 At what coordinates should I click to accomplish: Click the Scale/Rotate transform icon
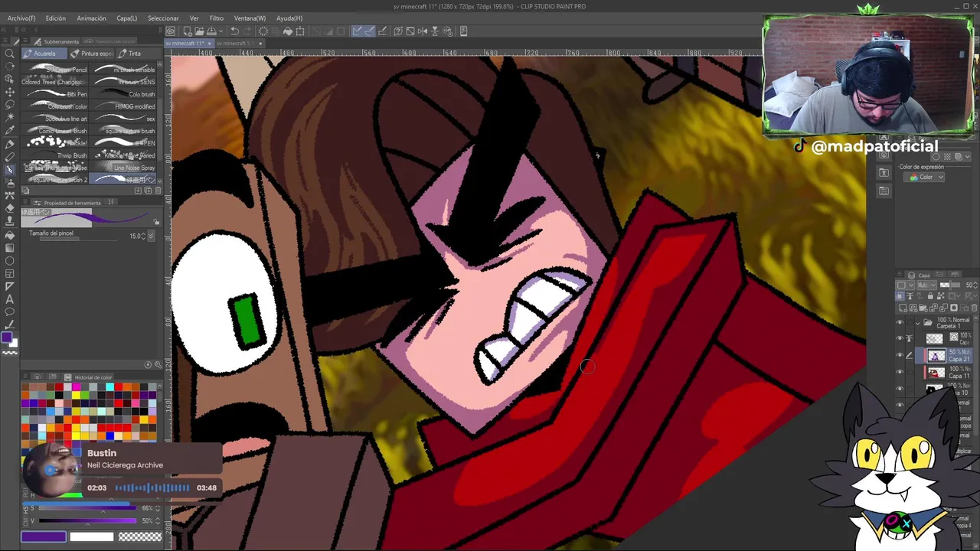pos(300,31)
